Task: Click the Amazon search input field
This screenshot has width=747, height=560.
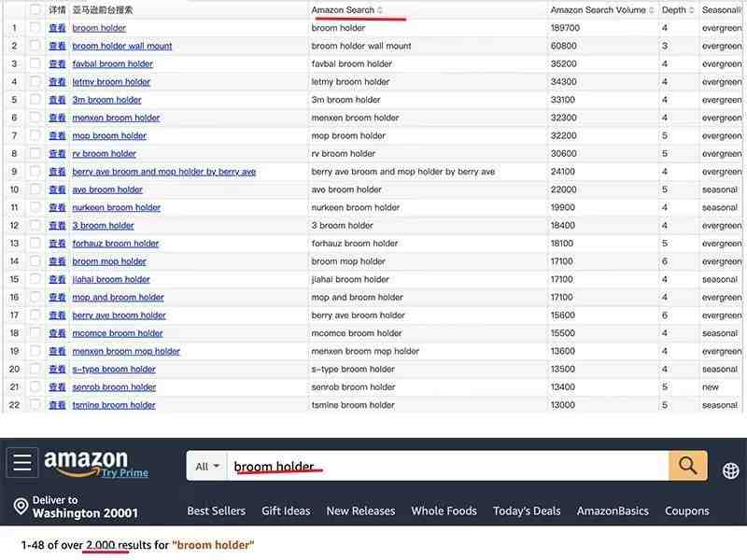Action: [448, 466]
